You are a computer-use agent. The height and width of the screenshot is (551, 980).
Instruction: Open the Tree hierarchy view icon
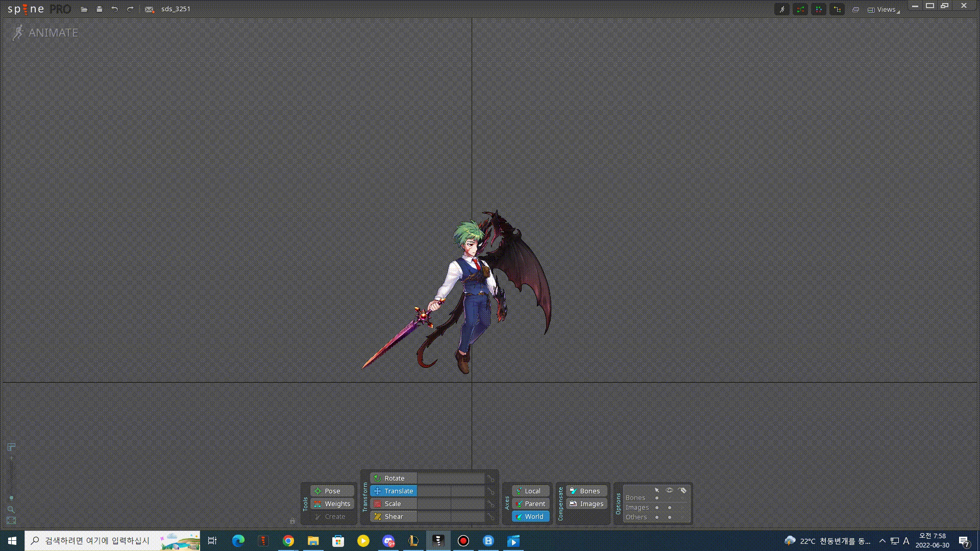(837, 9)
